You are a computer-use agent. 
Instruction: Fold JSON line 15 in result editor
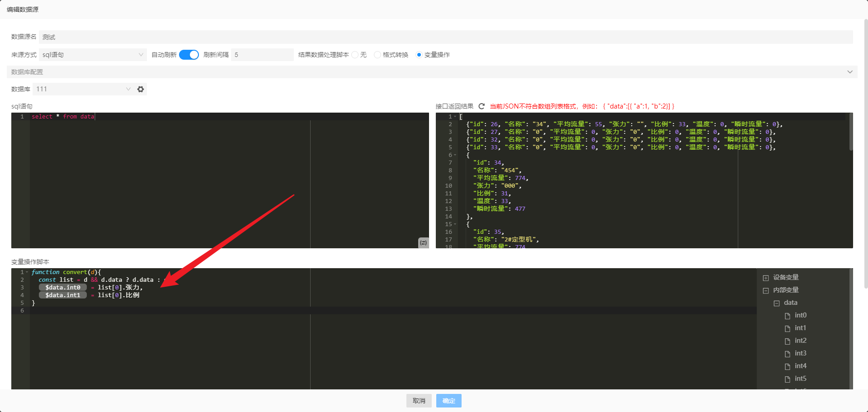(x=455, y=224)
